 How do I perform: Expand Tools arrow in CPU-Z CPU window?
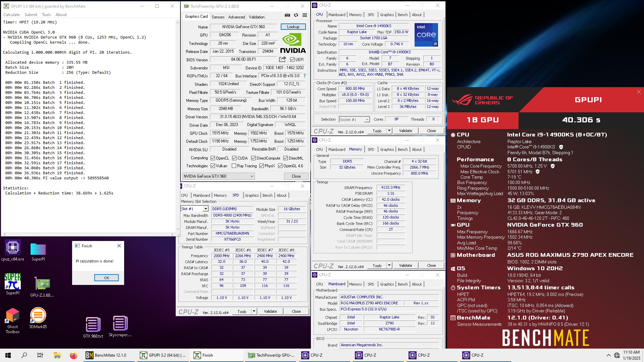coord(389,131)
